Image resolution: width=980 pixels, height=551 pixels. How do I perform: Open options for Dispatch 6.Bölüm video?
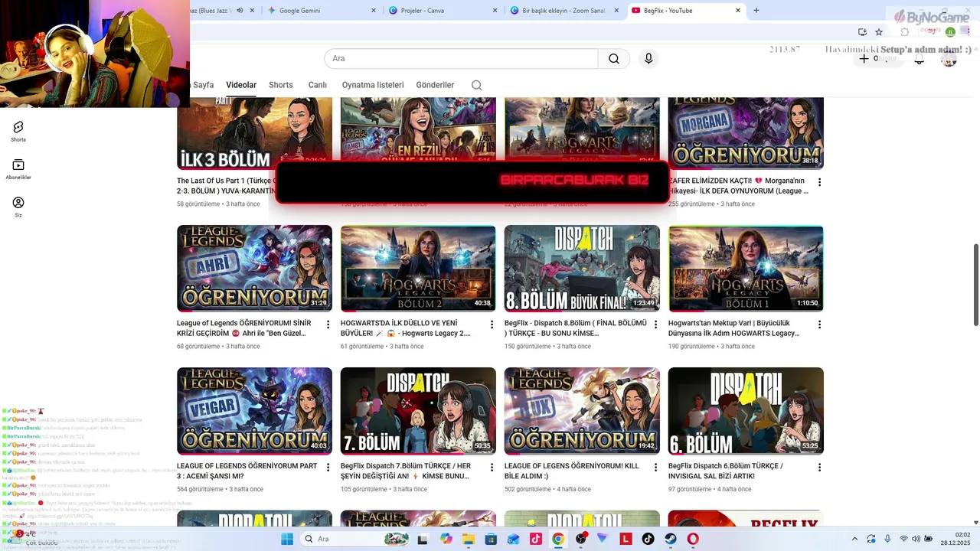819,468
